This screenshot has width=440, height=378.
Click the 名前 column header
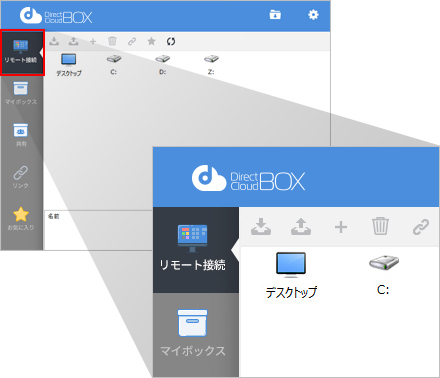coord(53,216)
